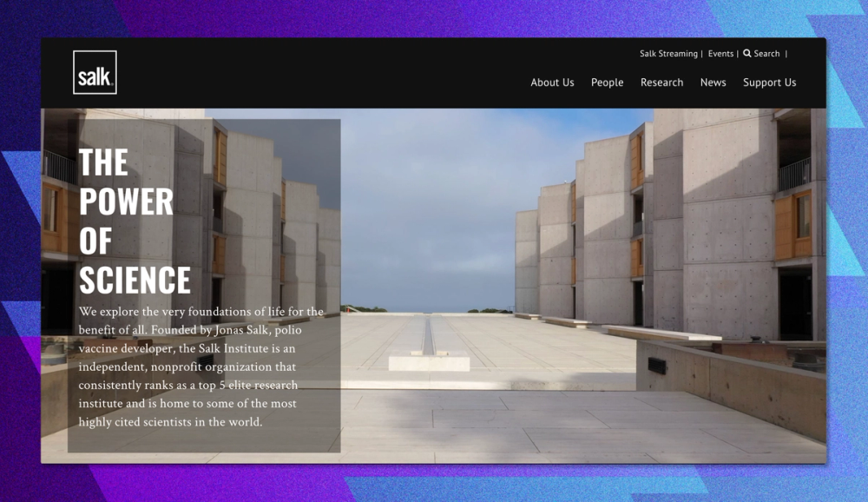Open the Salk Streaming page

(x=667, y=53)
